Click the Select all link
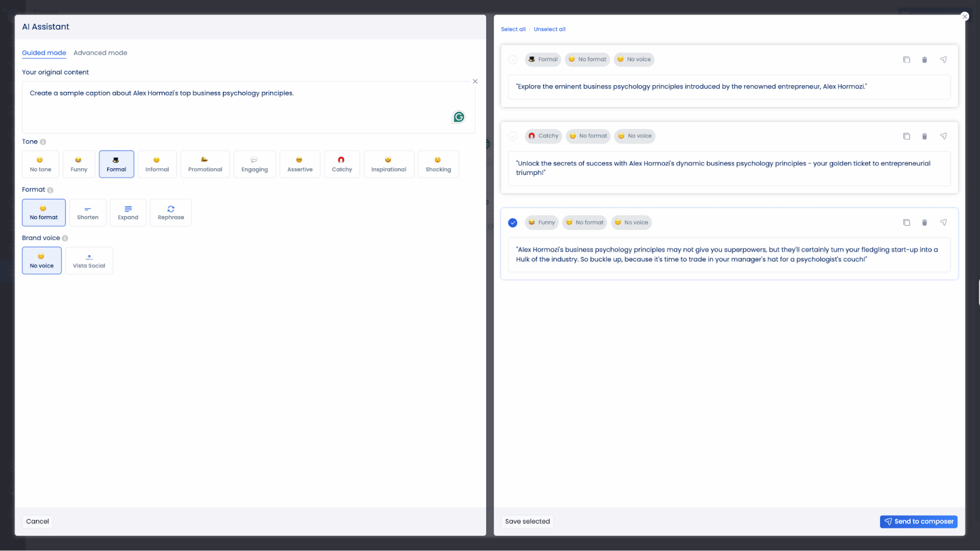 [513, 29]
